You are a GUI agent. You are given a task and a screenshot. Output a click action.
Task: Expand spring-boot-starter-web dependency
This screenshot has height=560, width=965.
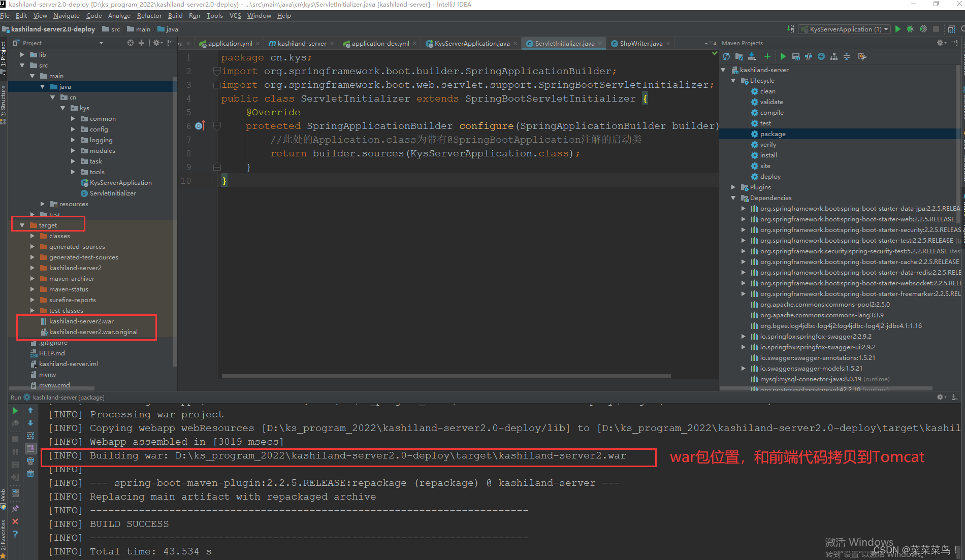744,219
